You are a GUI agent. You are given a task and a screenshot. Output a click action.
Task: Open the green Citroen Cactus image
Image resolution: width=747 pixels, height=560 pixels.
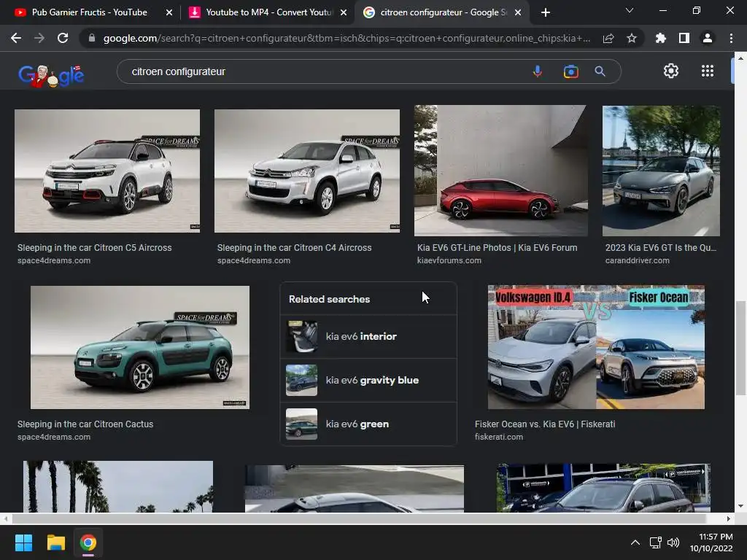pyautogui.click(x=139, y=347)
